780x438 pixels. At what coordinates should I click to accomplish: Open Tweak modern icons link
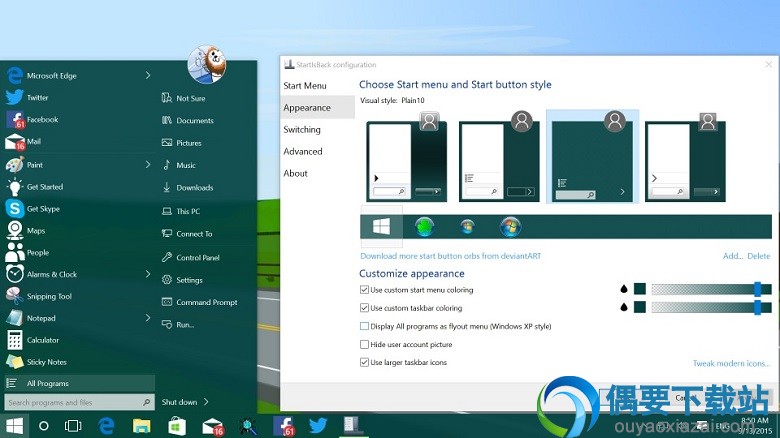(x=731, y=363)
